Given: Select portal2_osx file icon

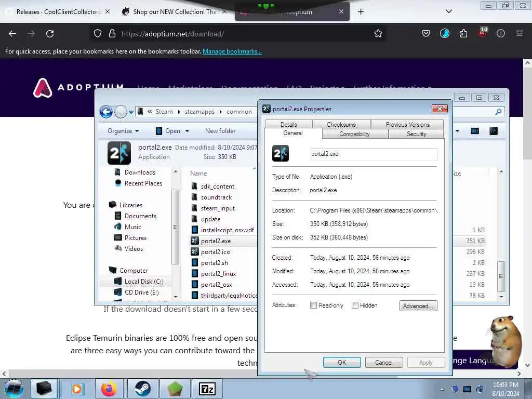Looking at the screenshot, I should (194, 284).
